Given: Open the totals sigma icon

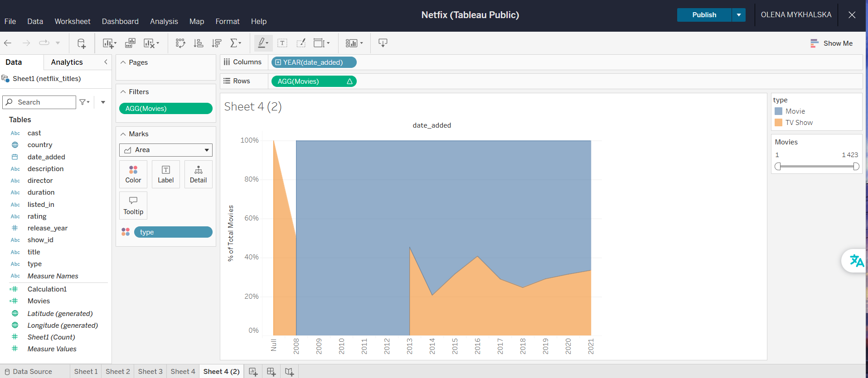Looking at the screenshot, I should click(235, 43).
